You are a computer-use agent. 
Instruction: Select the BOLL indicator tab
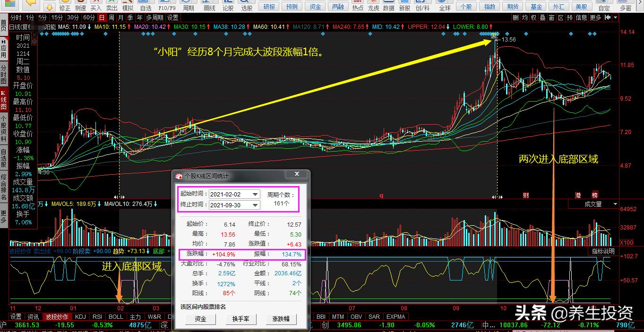pyautogui.click(x=116, y=317)
